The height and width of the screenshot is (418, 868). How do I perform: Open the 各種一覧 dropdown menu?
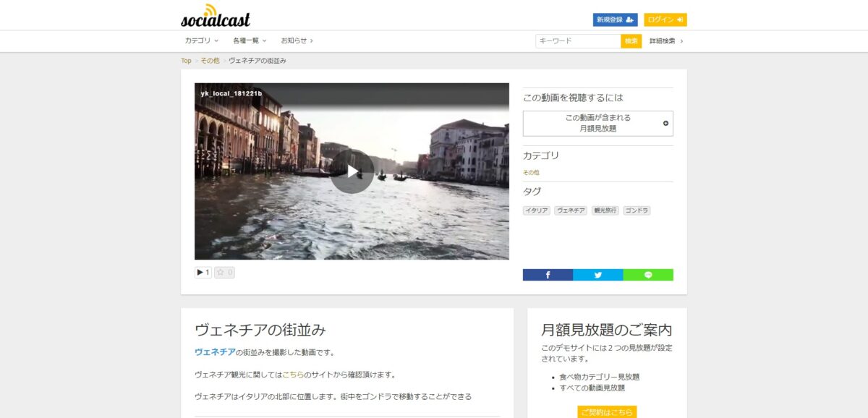(250, 40)
